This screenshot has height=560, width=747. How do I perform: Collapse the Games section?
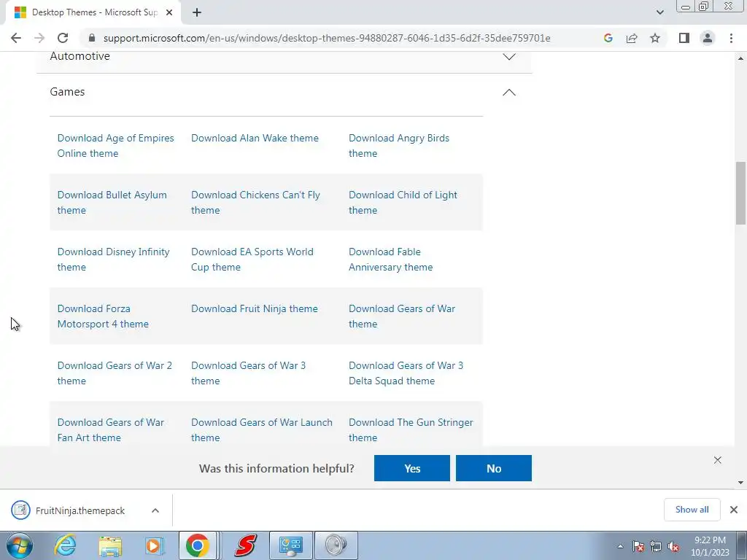click(x=284, y=92)
